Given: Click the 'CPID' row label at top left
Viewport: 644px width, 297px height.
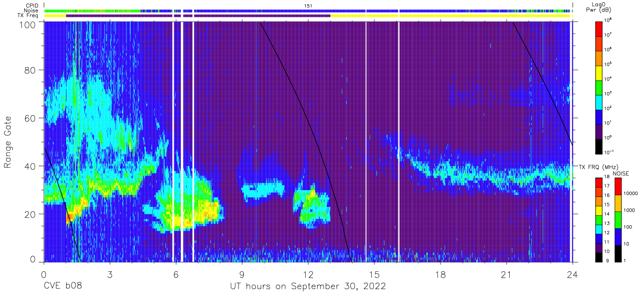Looking at the screenshot, I should 31,6.
